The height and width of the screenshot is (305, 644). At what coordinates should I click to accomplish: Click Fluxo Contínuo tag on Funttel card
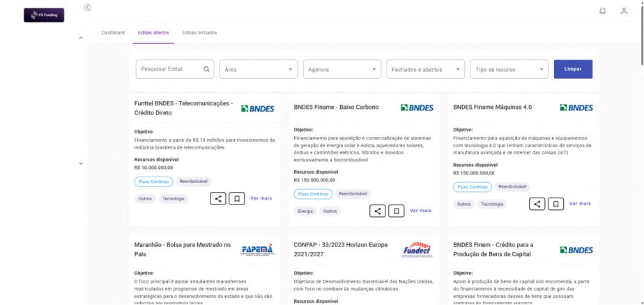click(x=153, y=181)
